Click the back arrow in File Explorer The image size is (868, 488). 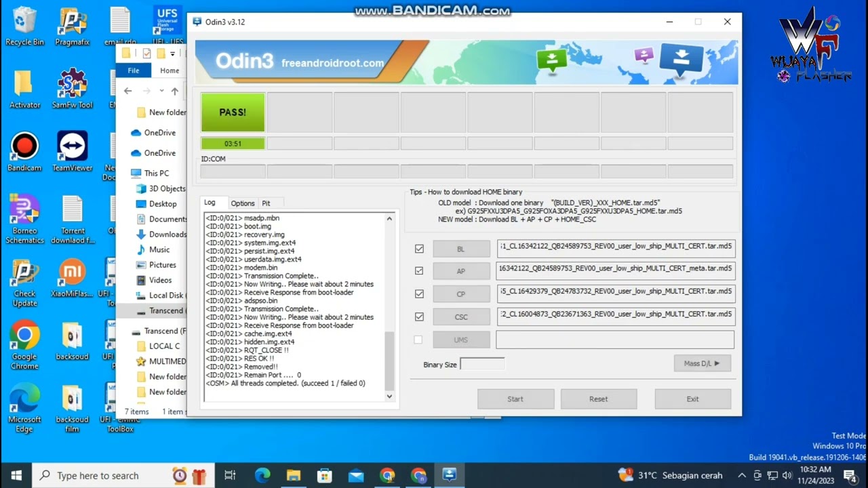coord(127,91)
